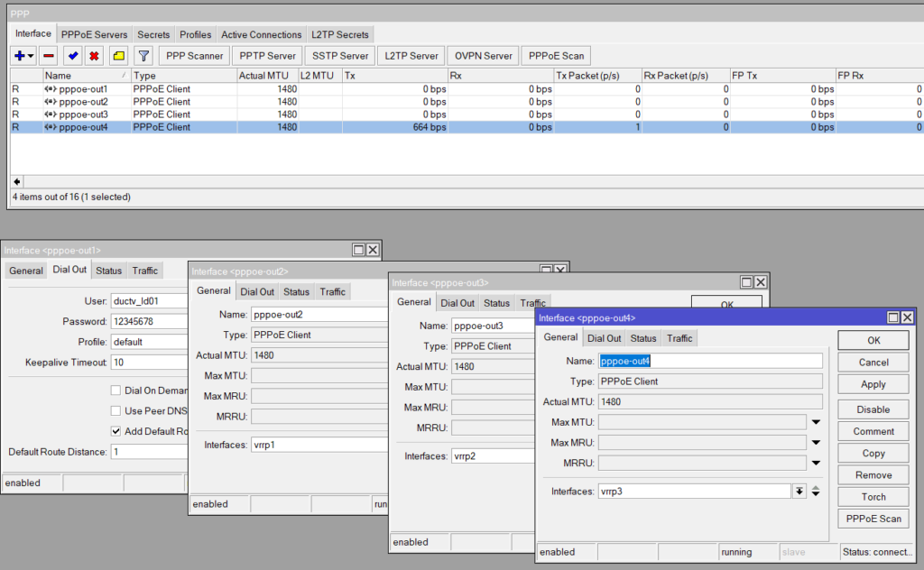Viewport: 924px width, 570px height.
Task: Expand the MRRU field arrow in pppoe-out4
Action: click(816, 464)
